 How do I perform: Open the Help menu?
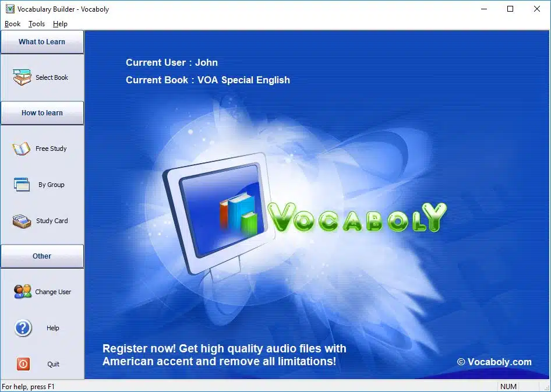coord(60,24)
